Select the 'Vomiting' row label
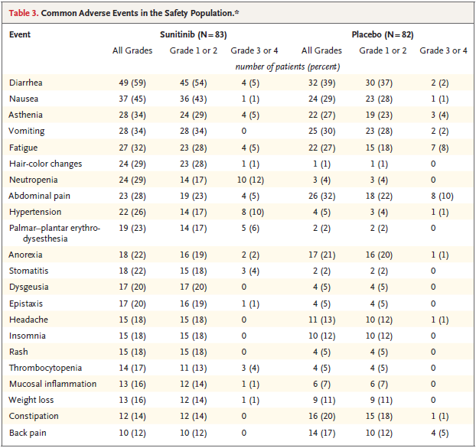Image resolution: width=476 pixels, height=448 pixels. coord(27,131)
